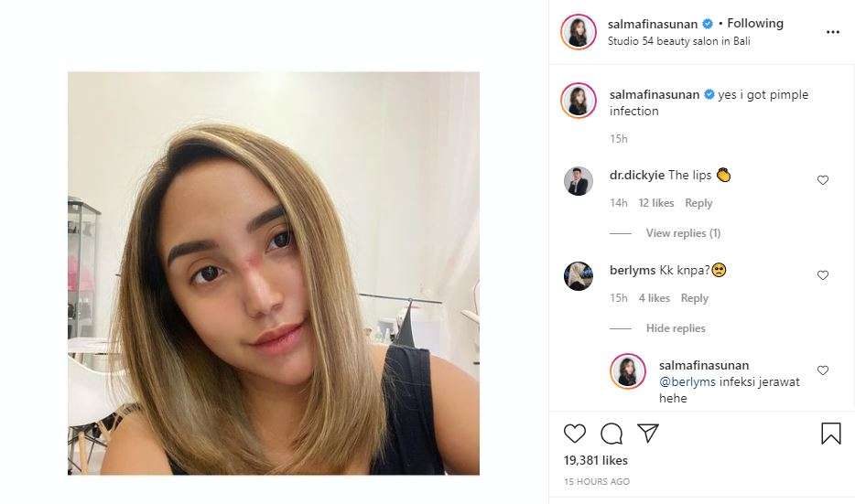The image size is (855, 504).
Task: Open the comment bubble icon
Action: (611, 434)
